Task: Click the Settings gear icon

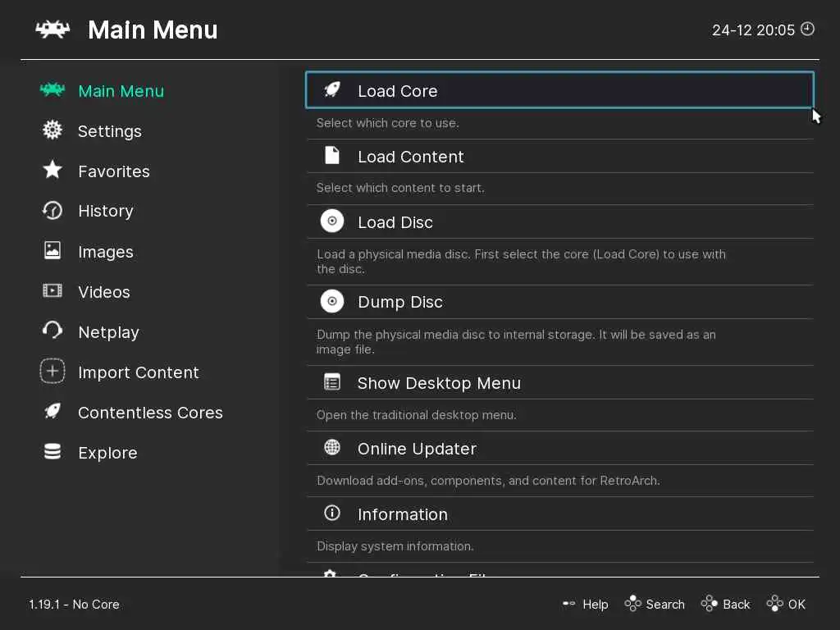Action: pos(52,130)
